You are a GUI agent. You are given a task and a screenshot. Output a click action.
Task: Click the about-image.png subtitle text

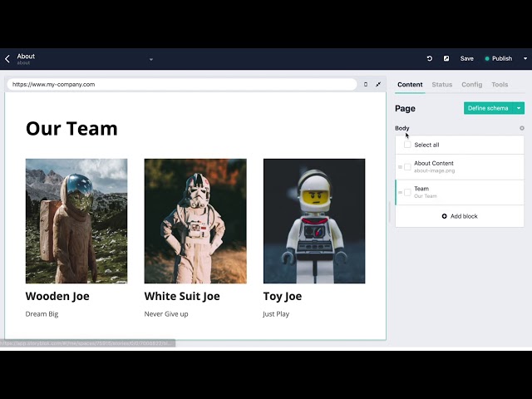click(x=434, y=171)
